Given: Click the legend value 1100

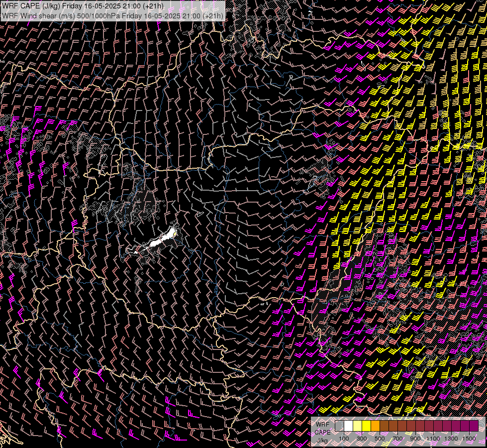Looking at the screenshot, I should click(433, 439).
